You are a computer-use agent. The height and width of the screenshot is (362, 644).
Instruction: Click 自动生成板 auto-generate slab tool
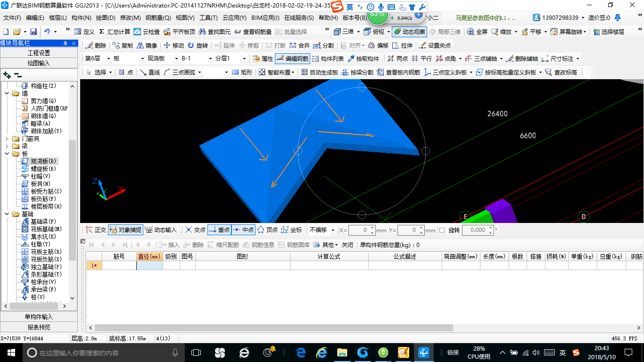tap(320, 72)
